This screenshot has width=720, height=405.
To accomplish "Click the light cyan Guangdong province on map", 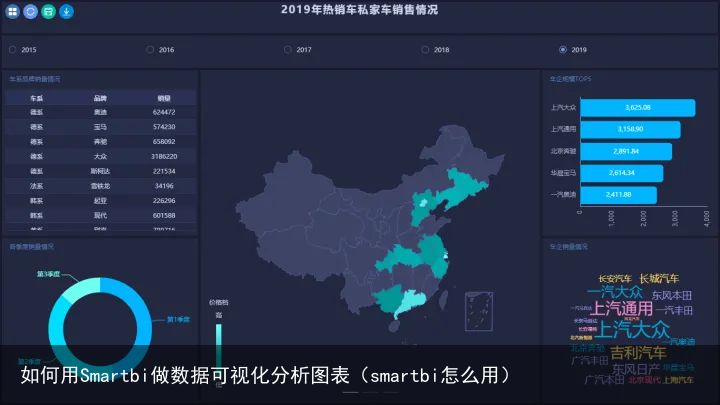I will (x=410, y=302).
